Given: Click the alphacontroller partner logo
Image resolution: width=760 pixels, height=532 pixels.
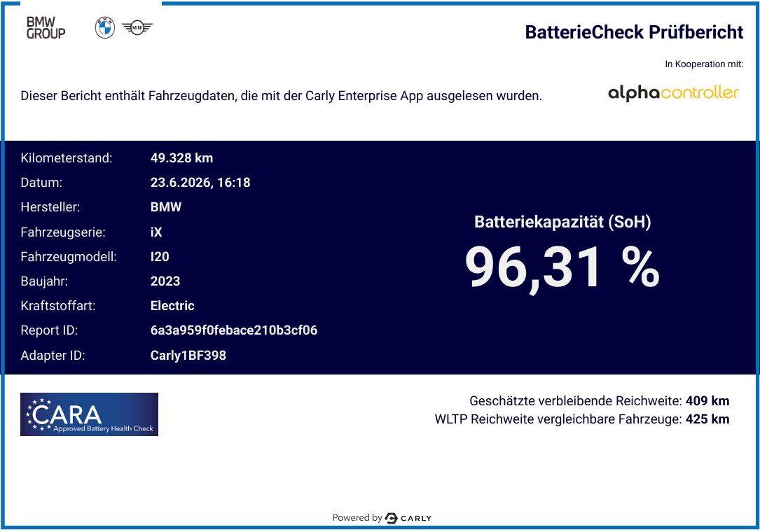Looking at the screenshot, I should [x=673, y=92].
